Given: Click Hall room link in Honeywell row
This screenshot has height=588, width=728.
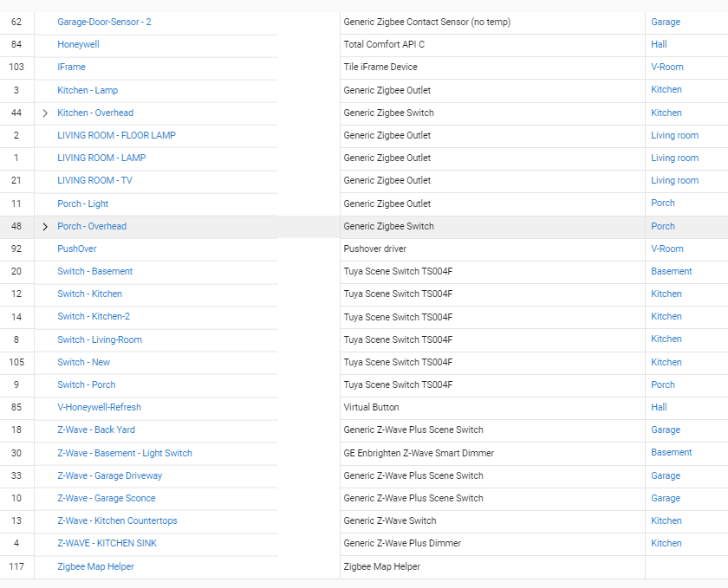Looking at the screenshot, I should point(659,44).
